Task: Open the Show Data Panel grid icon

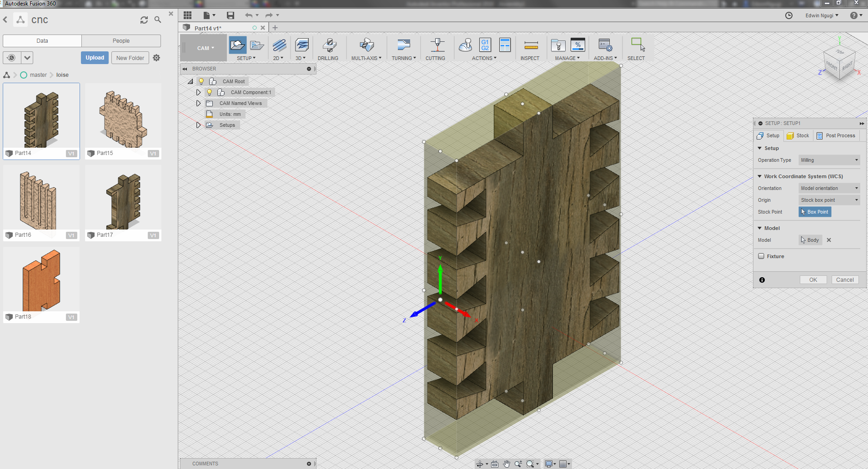Action: pyautogui.click(x=188, y=15)
